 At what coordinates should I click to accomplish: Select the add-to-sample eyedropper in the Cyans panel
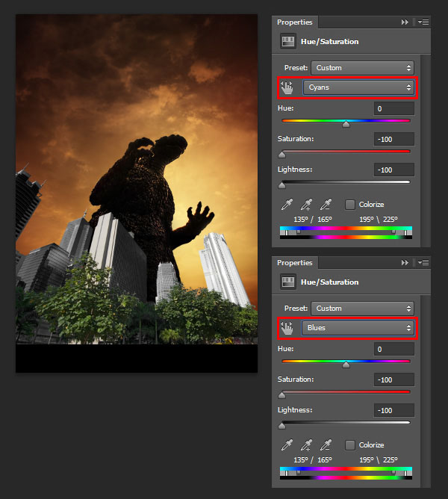[x=306, y=205]
